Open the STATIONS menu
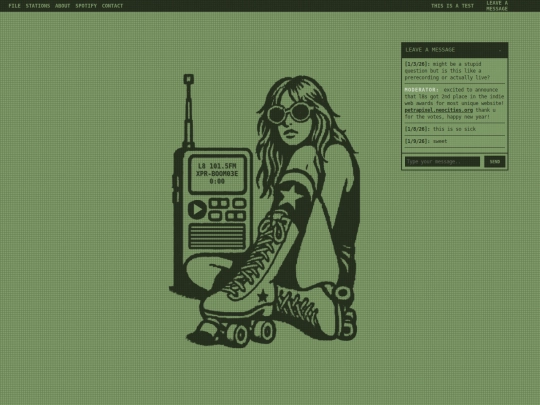 [38, 6]
